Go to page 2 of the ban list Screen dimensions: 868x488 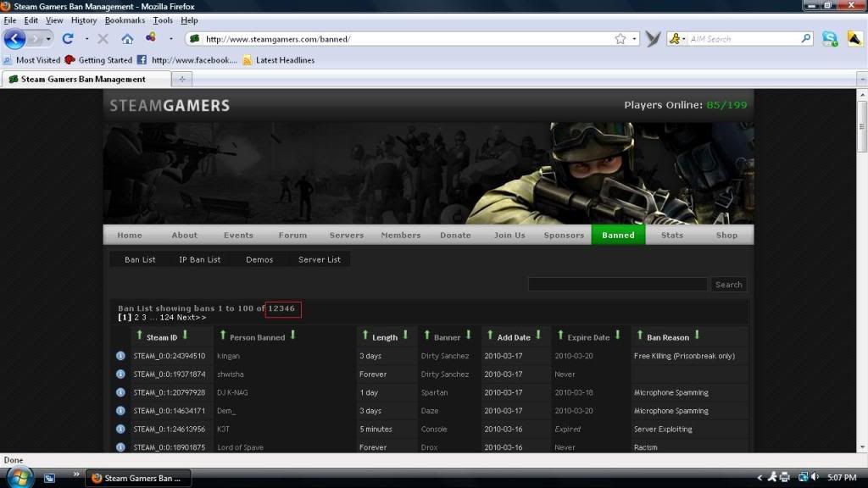pyautogui.click(x=136, y=317)
